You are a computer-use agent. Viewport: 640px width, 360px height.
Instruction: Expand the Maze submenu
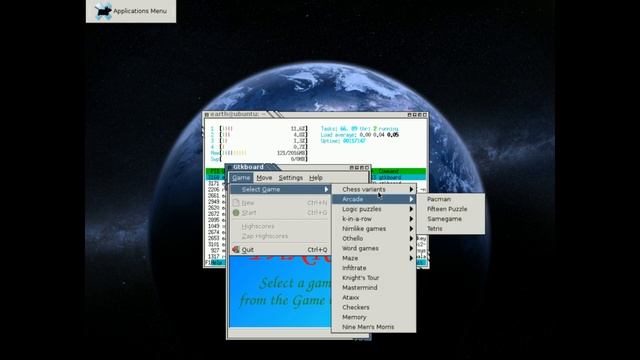374,258
